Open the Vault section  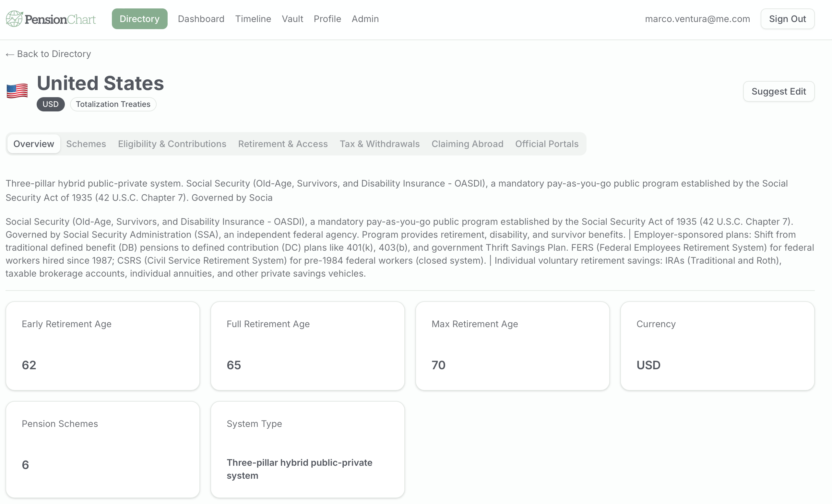click(292, 19)
